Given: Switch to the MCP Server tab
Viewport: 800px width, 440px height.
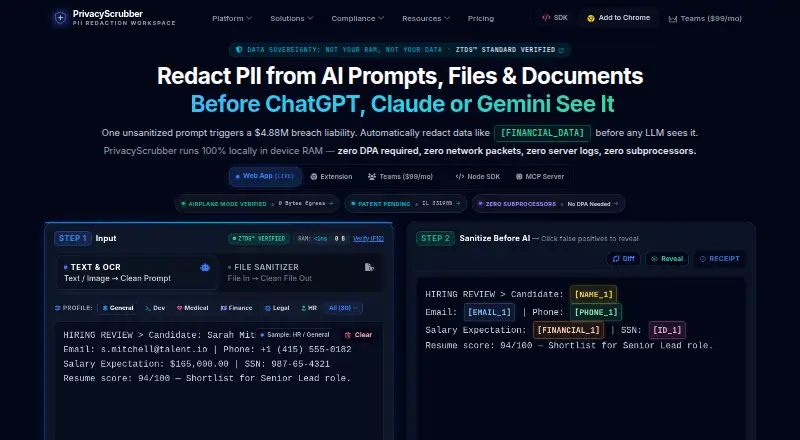Looking at the screenshot, I should pyautogui.click(x=540, y=177).
